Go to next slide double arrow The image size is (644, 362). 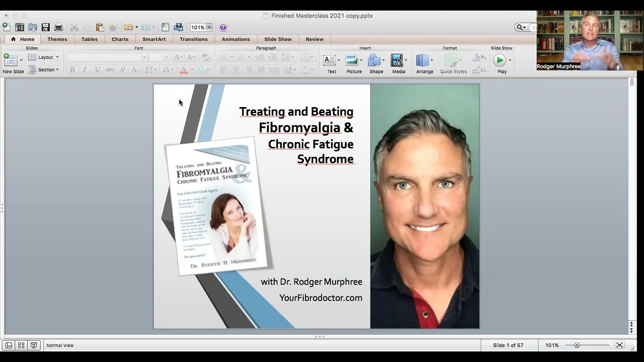point(631,330)
